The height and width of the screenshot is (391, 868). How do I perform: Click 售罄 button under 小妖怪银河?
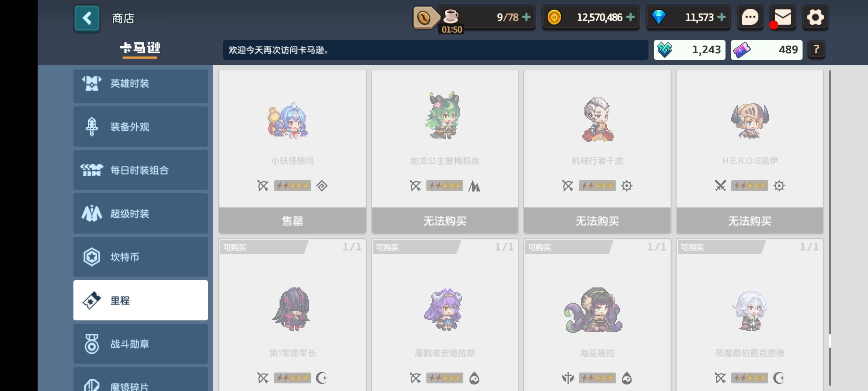pyautogui.click(x=293, y=220)
